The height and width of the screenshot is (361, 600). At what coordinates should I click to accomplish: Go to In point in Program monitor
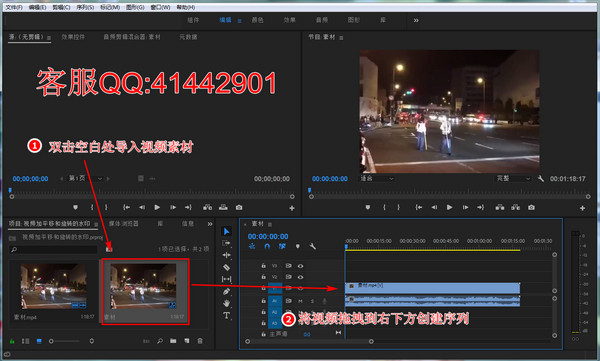419,207
